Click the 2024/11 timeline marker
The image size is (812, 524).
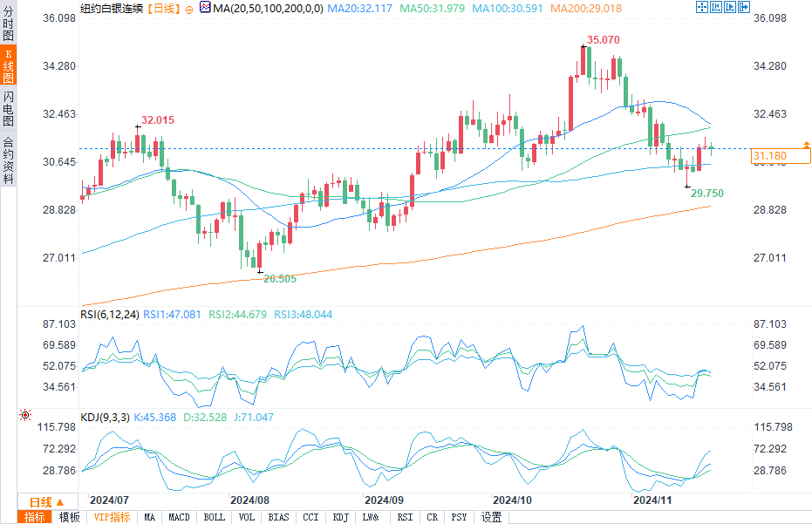point(652,500)
